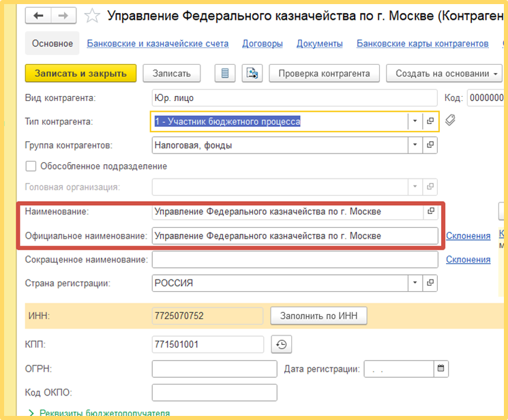Open the Создать на основании dropdown
Viewport: 508px width, 420px height.
444,73
